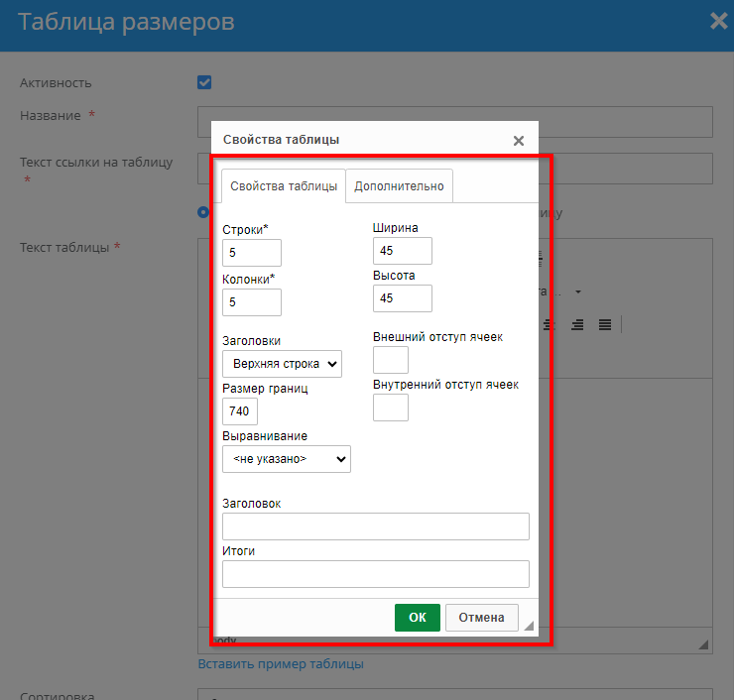Close the Таблица размеров panel
Screen dimensions: 734x700
[720, 21]
